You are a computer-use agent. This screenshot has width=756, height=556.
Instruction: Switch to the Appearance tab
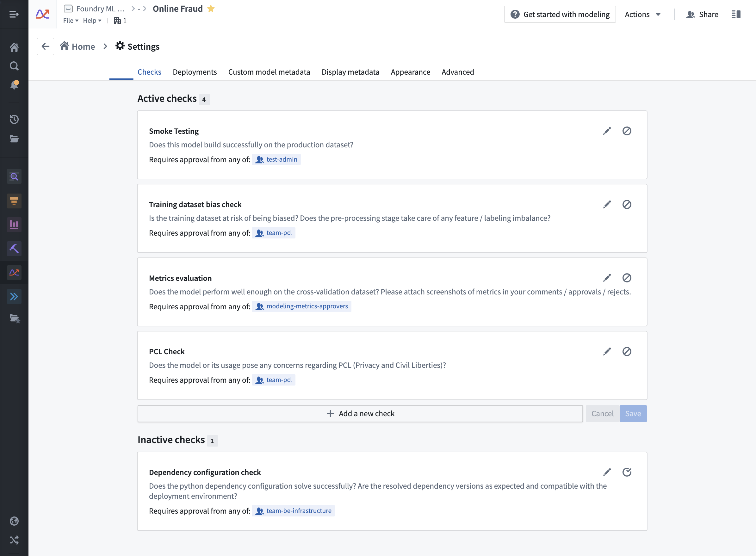click(x=410, y=72)
